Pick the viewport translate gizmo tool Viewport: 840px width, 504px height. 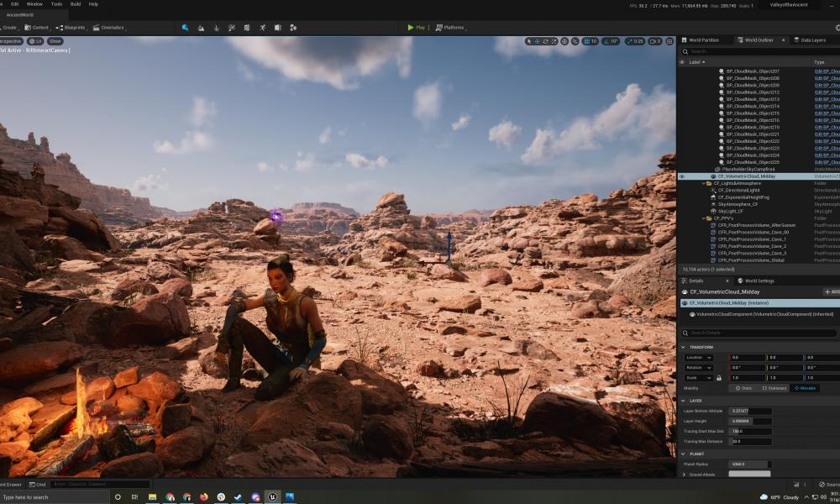(537, 41)
